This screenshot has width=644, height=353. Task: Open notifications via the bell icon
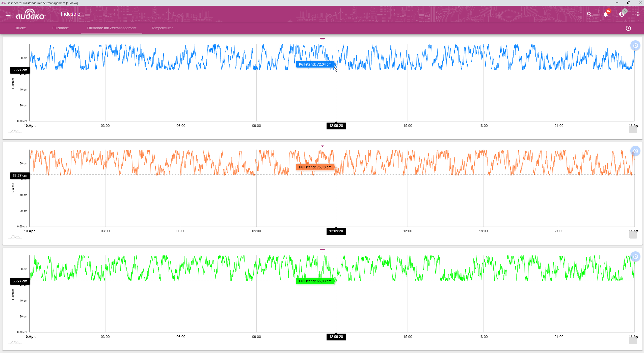(x=605, y=14)
